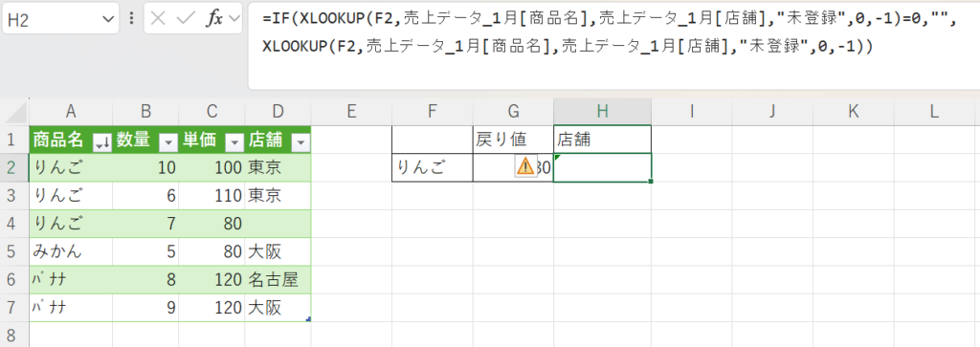Screen dimensions: 980x347
Task: Click the formula enter checkmark icon
Action: pyautogui.click(x=187, y=18)
